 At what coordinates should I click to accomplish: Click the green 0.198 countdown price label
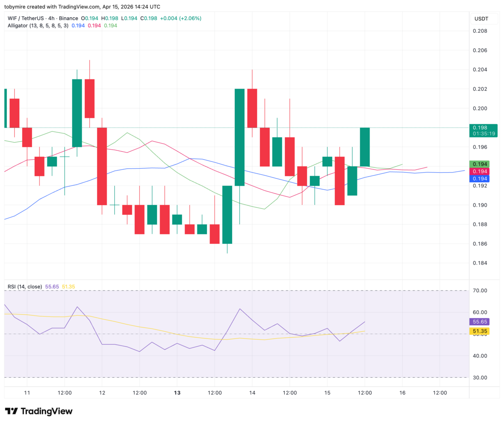click(x=483, y=130)
